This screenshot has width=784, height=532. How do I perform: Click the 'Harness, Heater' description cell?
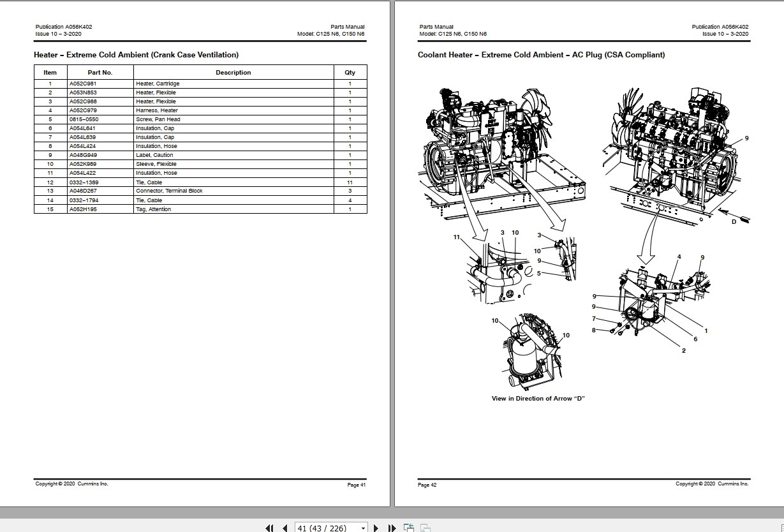tap(157, 110)
